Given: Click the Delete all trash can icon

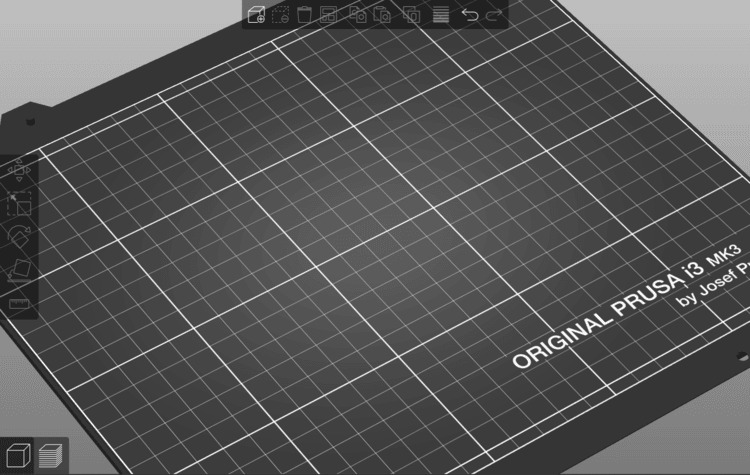Looking at the screenshot, I should 304,14.
